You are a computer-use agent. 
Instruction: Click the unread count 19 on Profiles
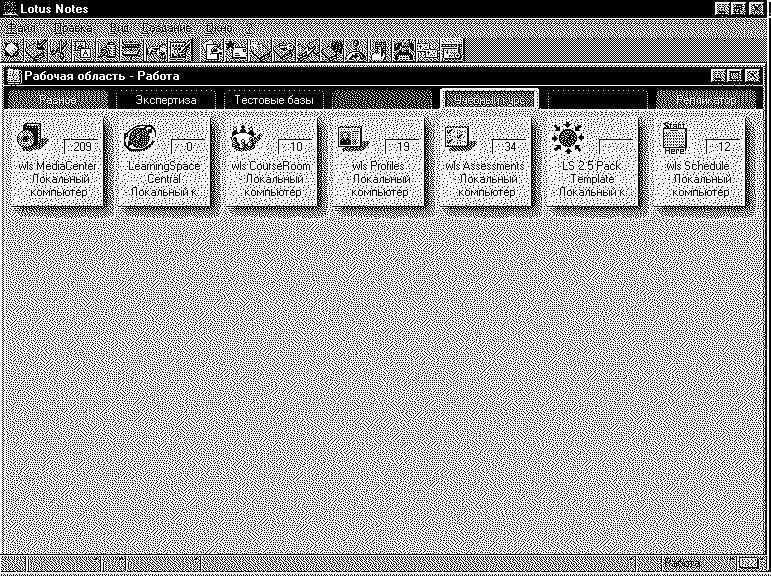coord(402,147)
